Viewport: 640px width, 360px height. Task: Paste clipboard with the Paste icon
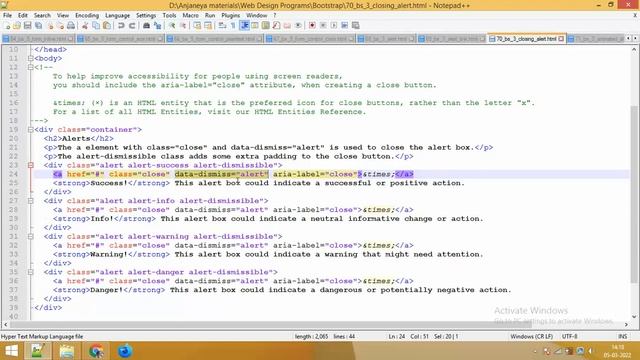point(107,26)
